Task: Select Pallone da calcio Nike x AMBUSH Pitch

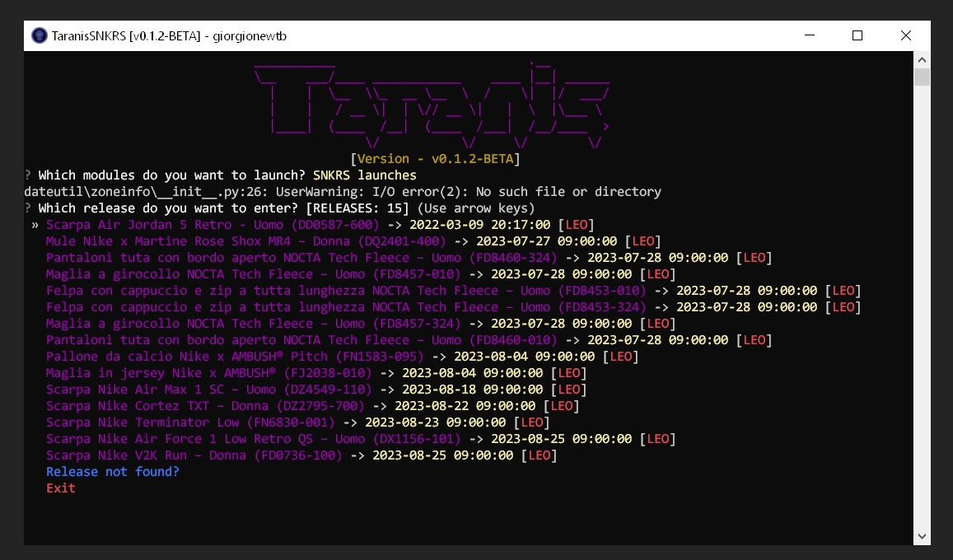Action: point(235,357)
